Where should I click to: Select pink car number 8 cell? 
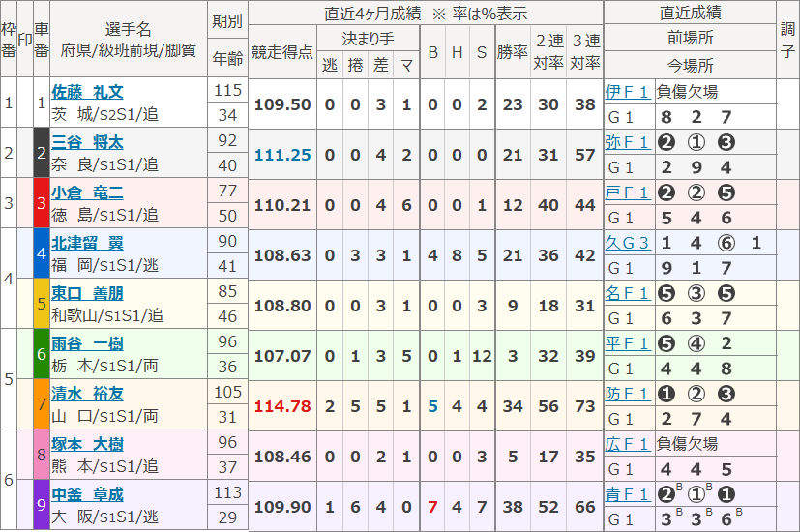click(42, 455)
